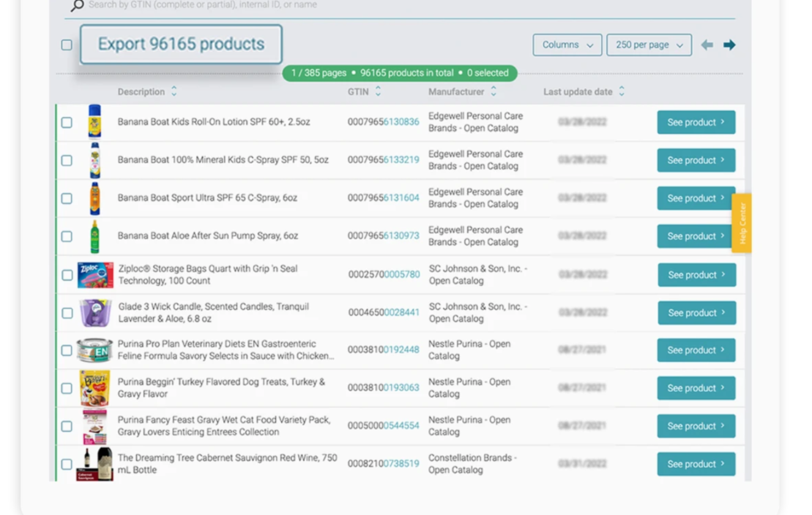Open Ziploc Storage Bags product thumbnail
812x515 pixels.
pos(95,275)
